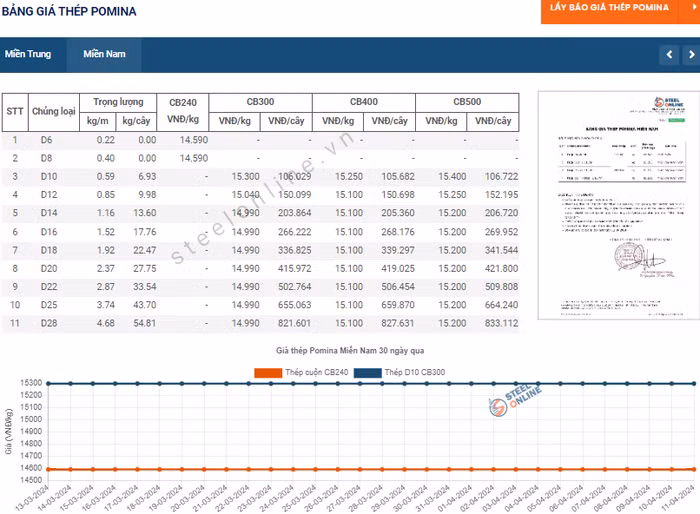The image size is (700, 514).
Task: Click the CB400 column header
Action: coord(363,102)
